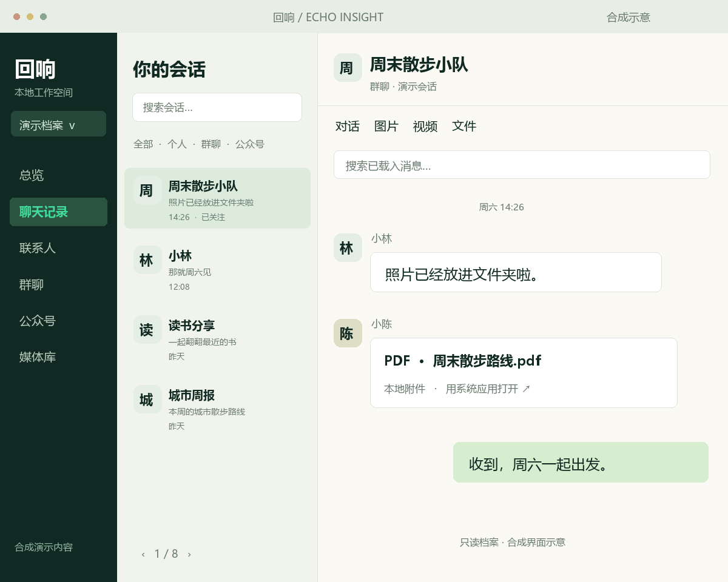
Task: Click 用系统应用打开 link
Action: point(488,389)
